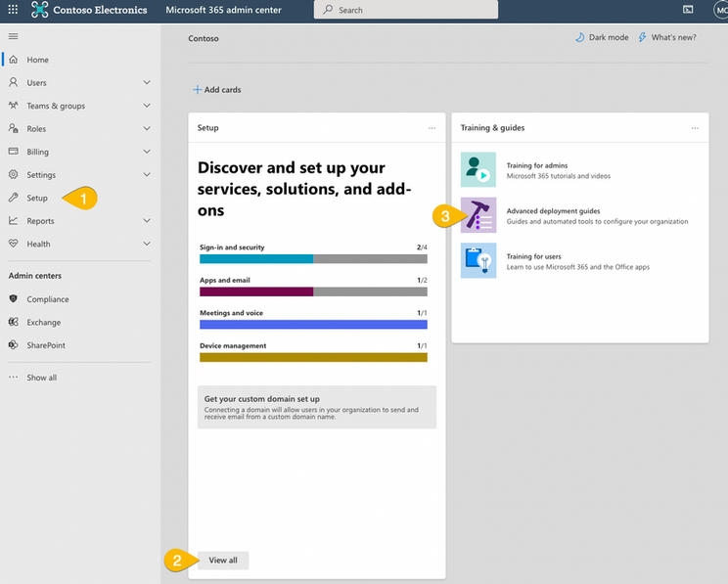Open the app launcher waffle icon
This screenshot has height=584, width=728.
(13, 9)
